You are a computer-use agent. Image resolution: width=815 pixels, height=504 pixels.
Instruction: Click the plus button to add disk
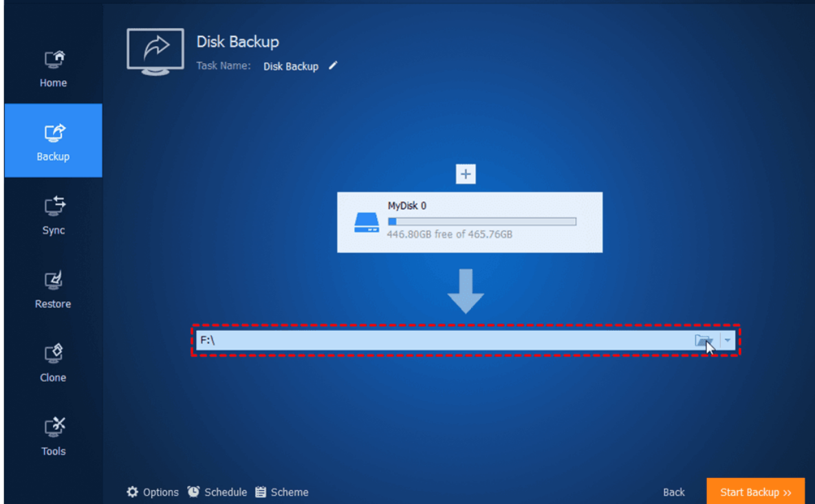pos(466,174)
